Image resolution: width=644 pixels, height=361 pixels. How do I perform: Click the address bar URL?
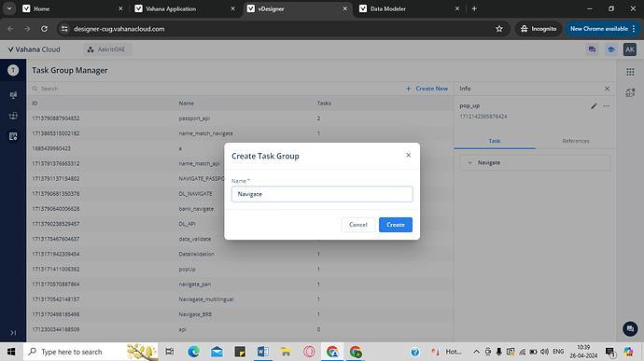click(x=119, y=29)
